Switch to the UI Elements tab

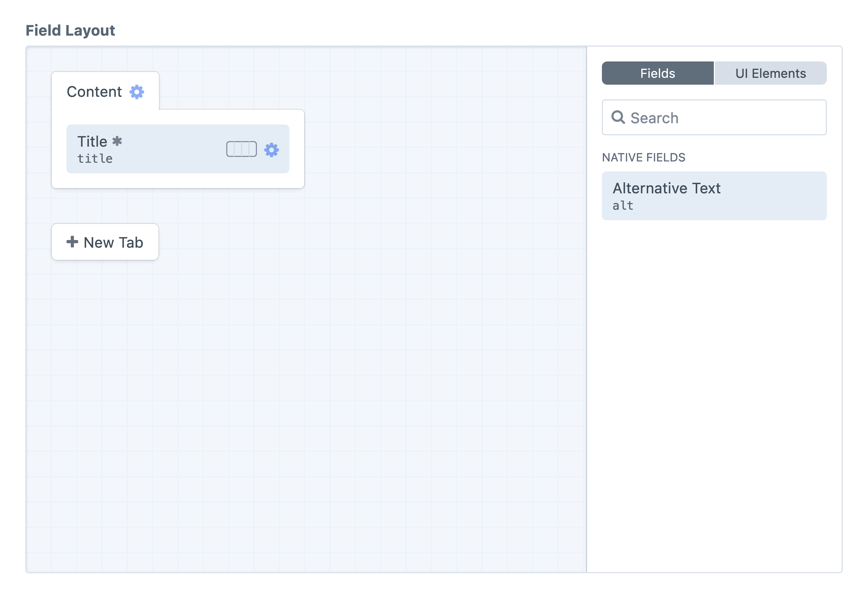pos(770,73)
